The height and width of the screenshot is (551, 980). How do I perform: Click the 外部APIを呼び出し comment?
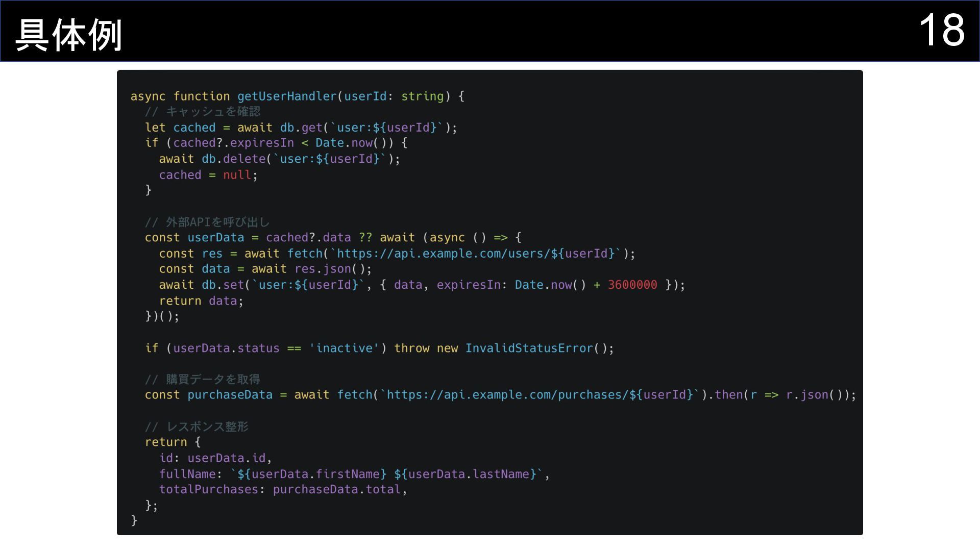click(207, 222)
